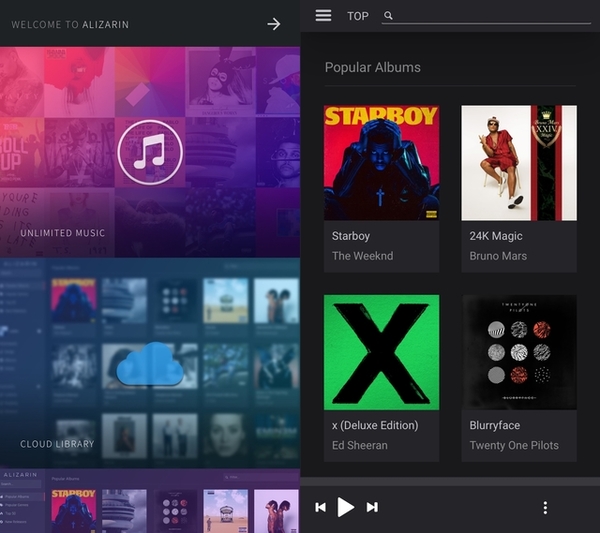Click the music note circle icon

point(150,152)
